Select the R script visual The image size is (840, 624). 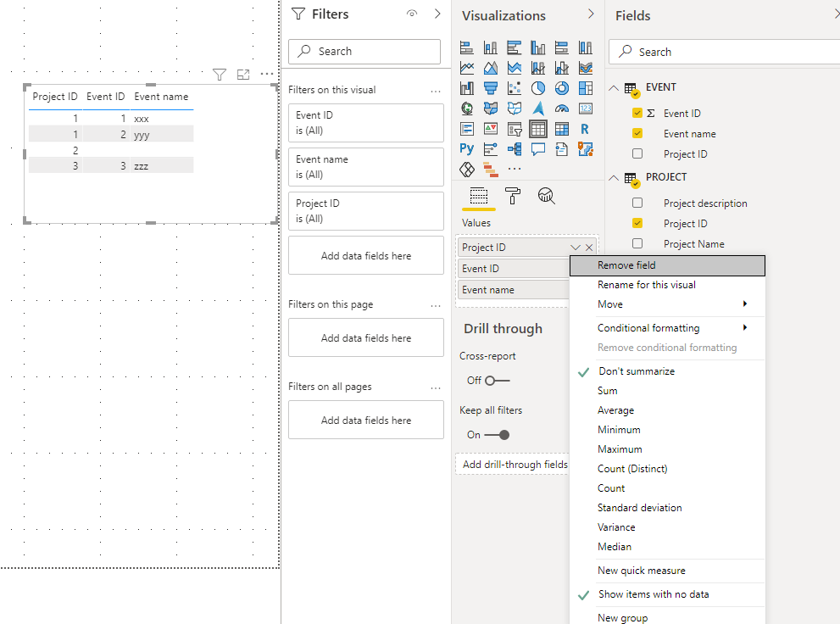586,129
